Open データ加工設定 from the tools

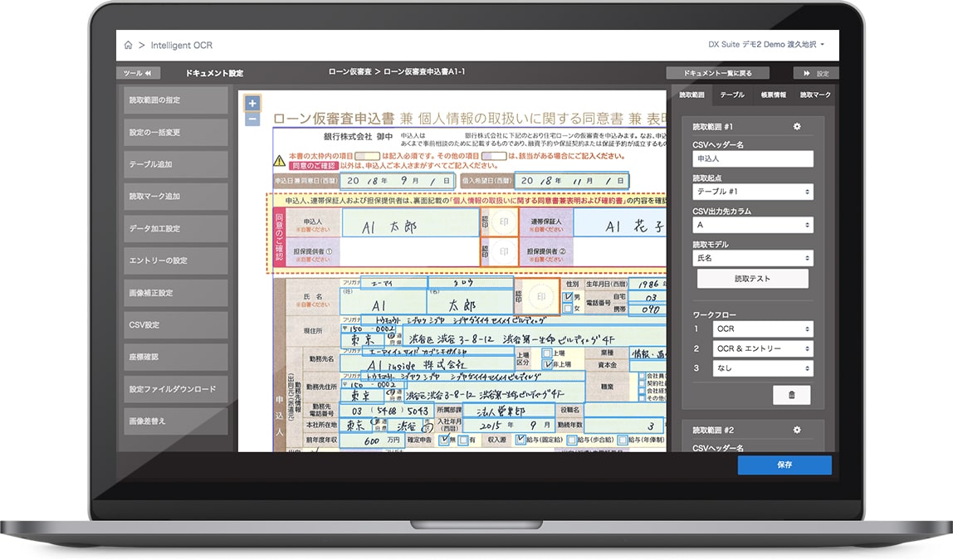176,229
